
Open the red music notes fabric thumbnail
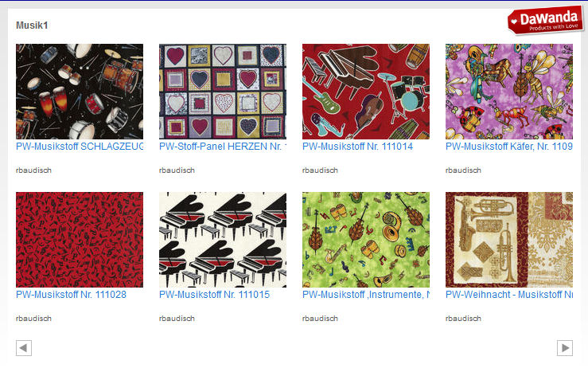80,240
